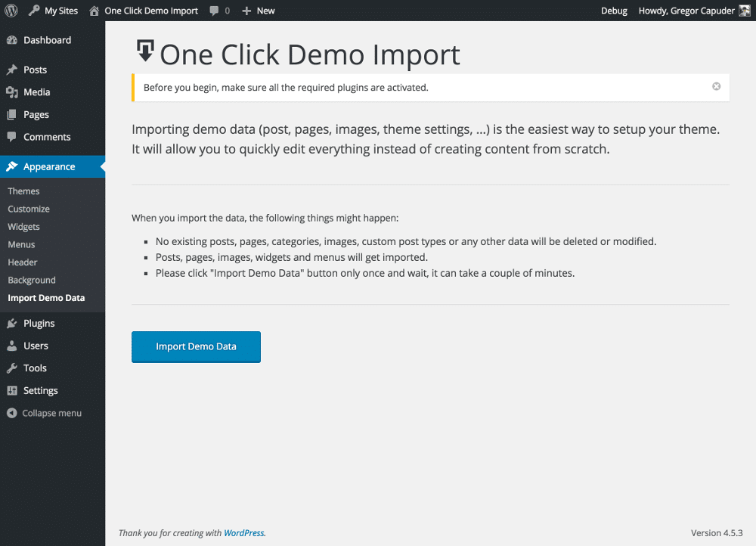Click the Media library icon

tap(12, 92)
